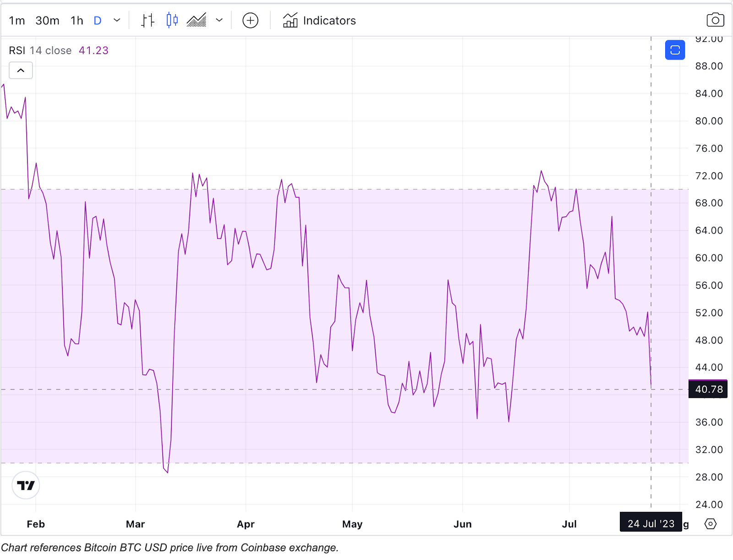Click the Feb label on time axis

click(x=36, y=524)
